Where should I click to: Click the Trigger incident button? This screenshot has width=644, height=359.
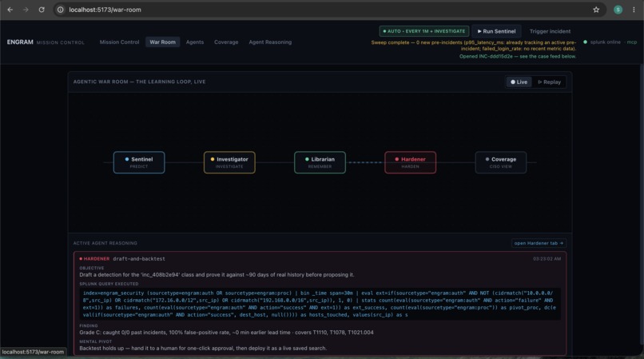pyautogui.click(x=550, y=31)
